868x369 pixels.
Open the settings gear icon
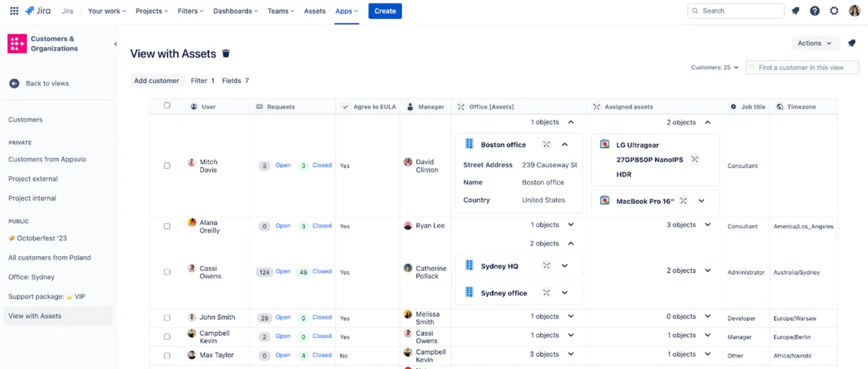[834, 11]
